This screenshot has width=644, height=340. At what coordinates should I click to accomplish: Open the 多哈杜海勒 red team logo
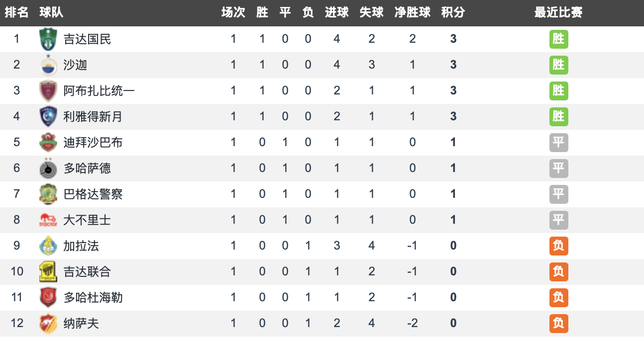(48, 298)
